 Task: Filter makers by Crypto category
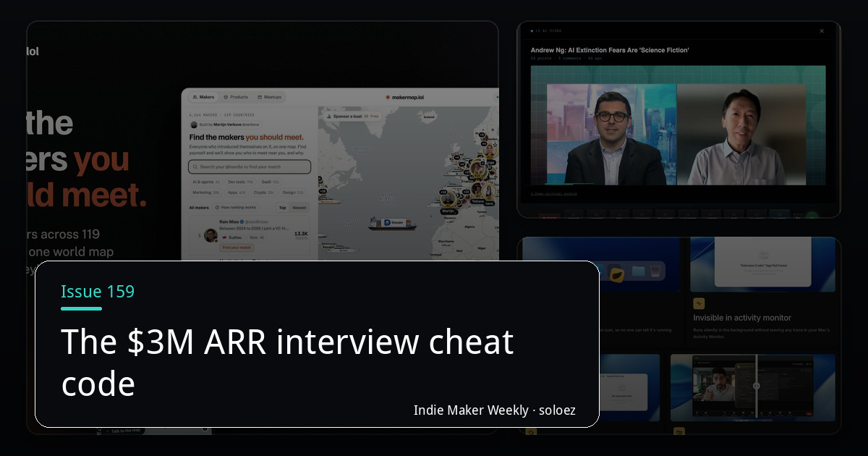pyautogui.click(x=264, y=193)
